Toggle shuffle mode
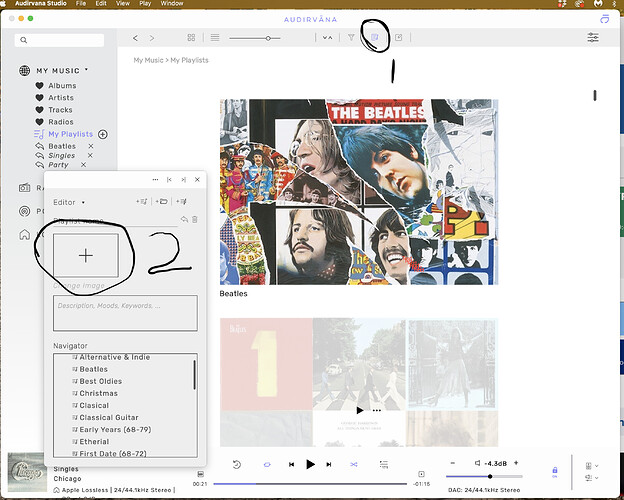 [353, 464]
